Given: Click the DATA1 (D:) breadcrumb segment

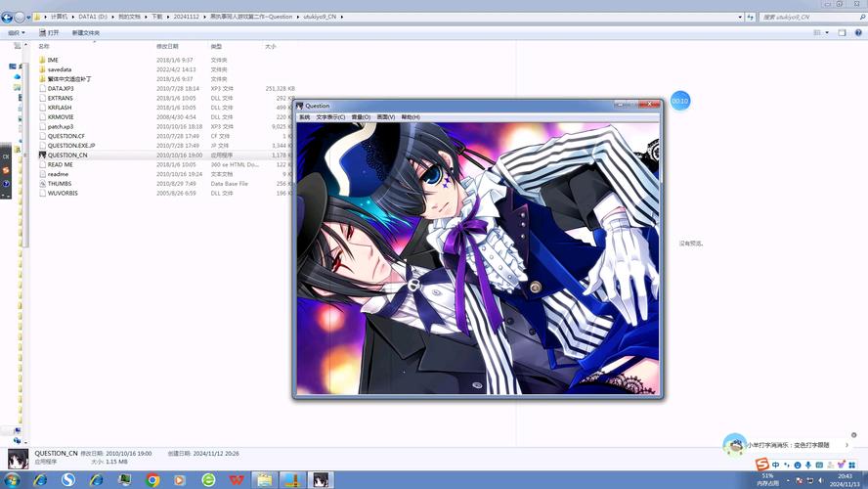Looking at the screenshot, I should (x=93, y=18).
